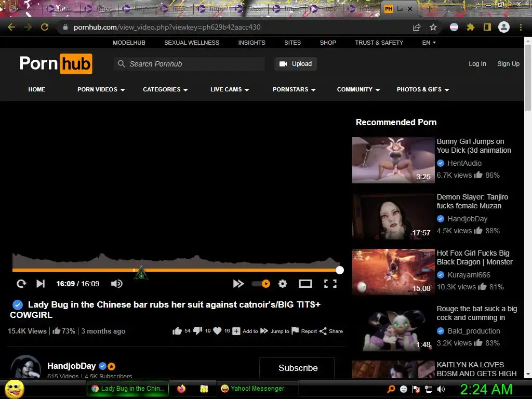Click the taskbar volume speaker tray icon
This screenshot has height=399, width=532.
[441, 389]
